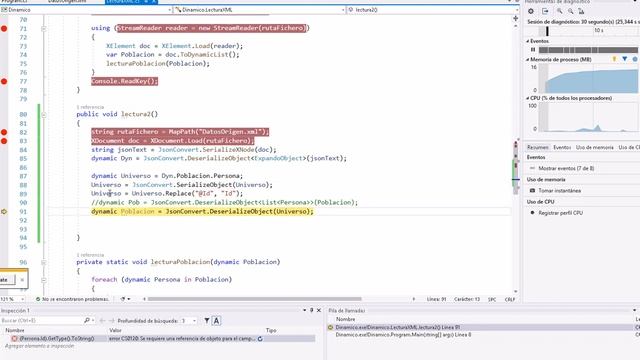The width and height of the screenshot is (640, 360).
Task: Click SPC indentation indicator in status strip
Action: 492,299
